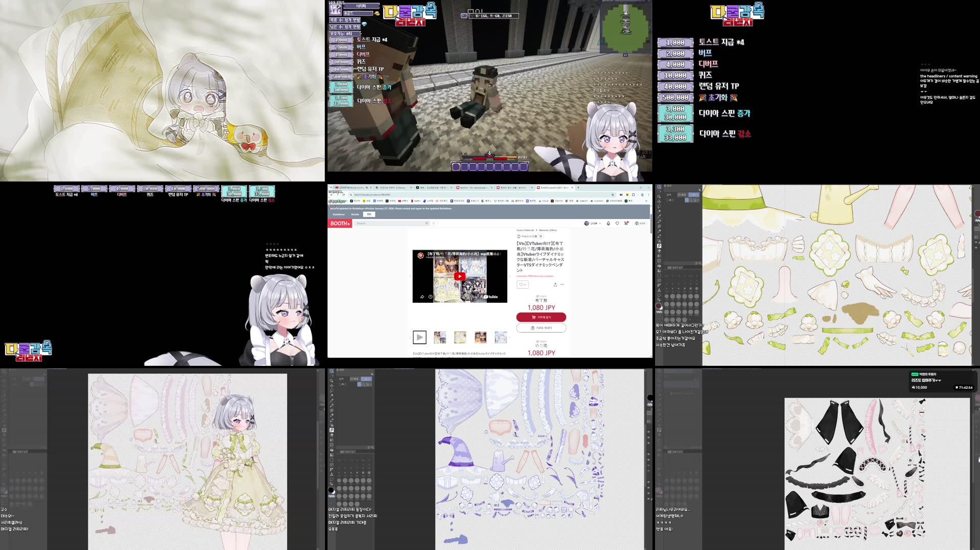Click the browser reload icon

click(343, 195)
